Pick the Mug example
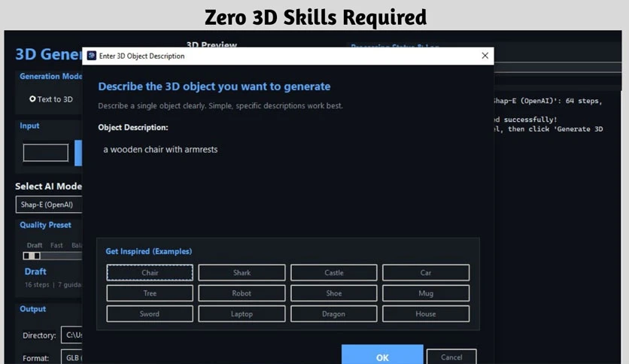629x364 pixels. click(x=426, y=293)
